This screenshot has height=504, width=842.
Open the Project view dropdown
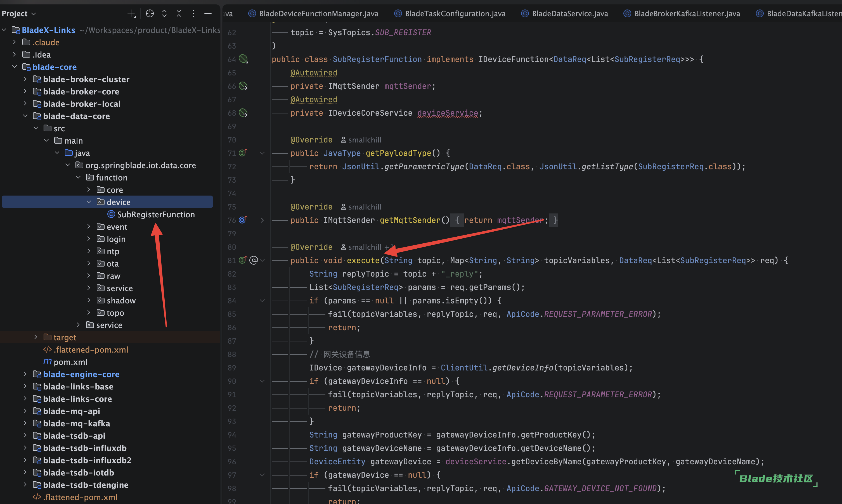pyautogui.click(x=19, y=14)
